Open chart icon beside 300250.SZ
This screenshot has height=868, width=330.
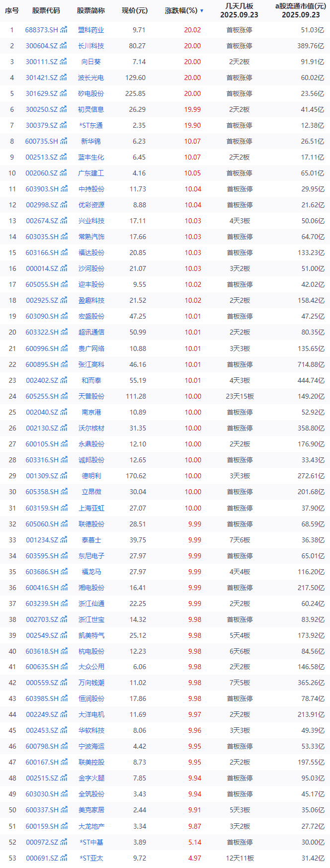point(63,109)
